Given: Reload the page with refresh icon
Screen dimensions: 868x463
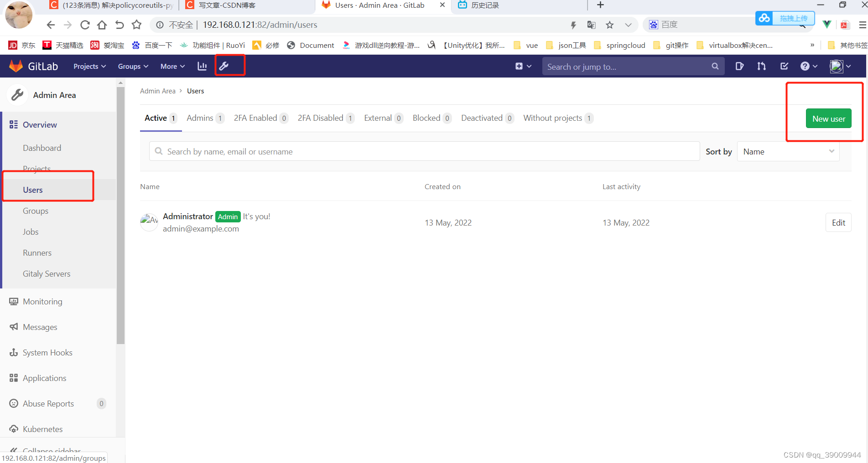Looking at the screenshot, I should [x=85, y=25].
